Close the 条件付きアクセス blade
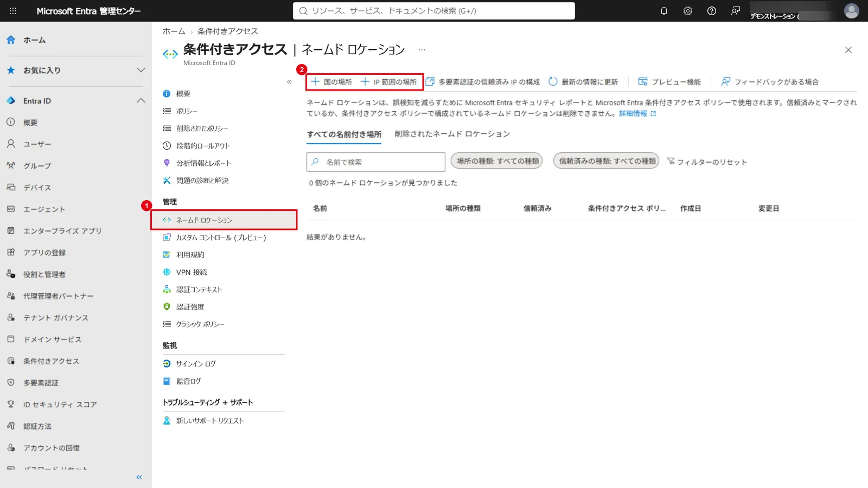 848,50
